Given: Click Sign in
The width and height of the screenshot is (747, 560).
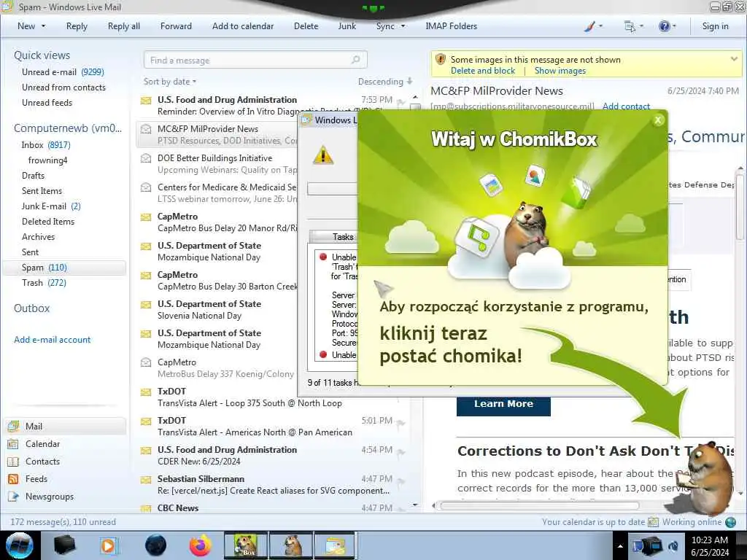Looking at the screenshot, I should tap(715, 26).
